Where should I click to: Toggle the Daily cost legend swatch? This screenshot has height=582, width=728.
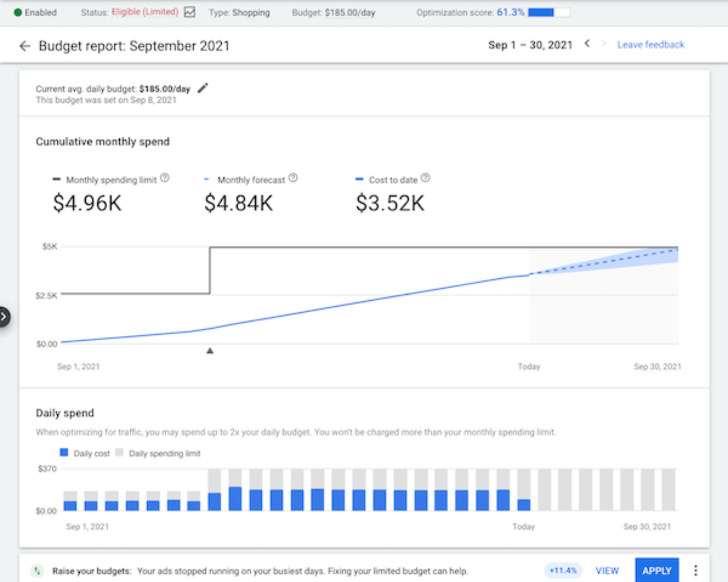(x=64, y=453)
